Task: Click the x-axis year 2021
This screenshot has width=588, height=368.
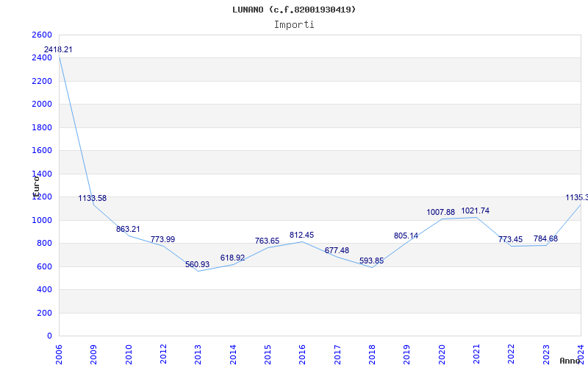Action: pos(476,354)
